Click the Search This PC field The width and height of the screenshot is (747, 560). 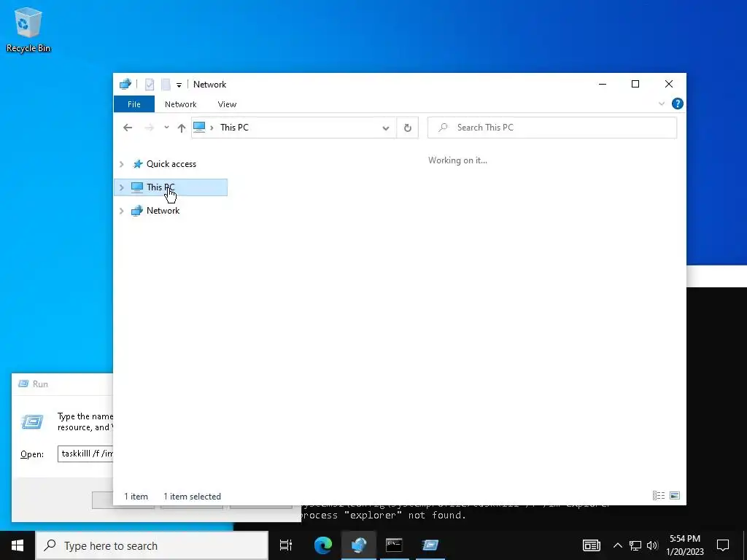(552, 128)
